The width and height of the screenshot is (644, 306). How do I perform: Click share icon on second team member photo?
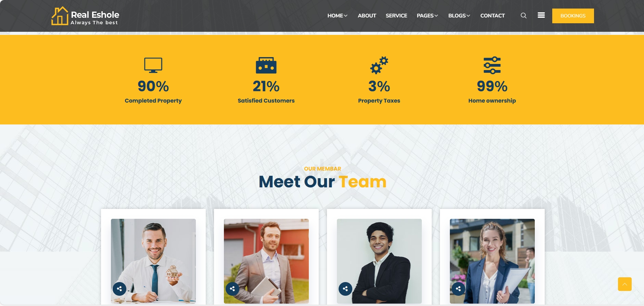coord(232,289)
